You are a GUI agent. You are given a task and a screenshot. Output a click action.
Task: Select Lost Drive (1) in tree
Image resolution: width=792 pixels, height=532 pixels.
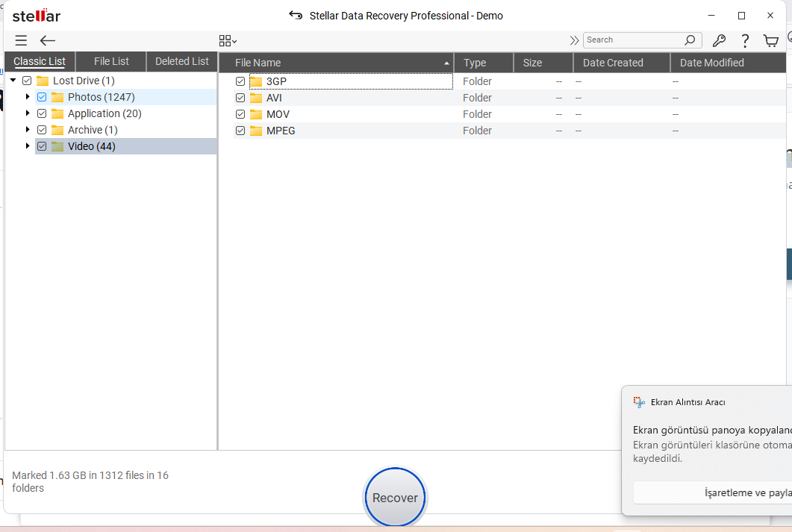(x=84, y=81)
